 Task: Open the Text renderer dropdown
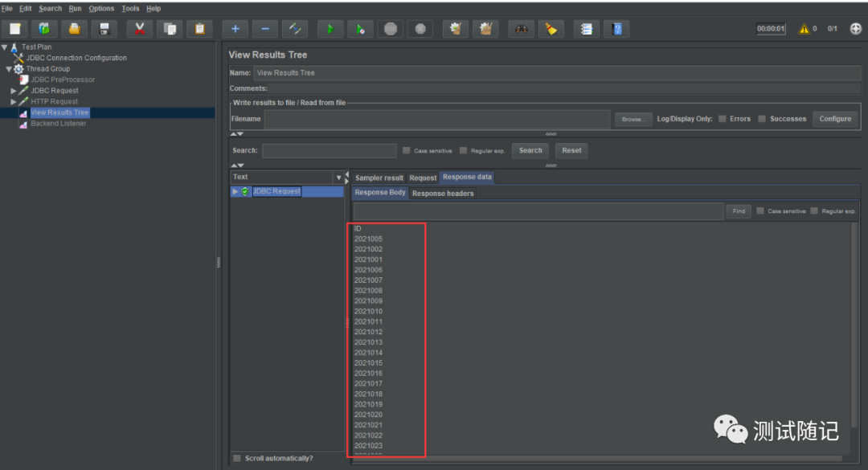click(338, 178)
